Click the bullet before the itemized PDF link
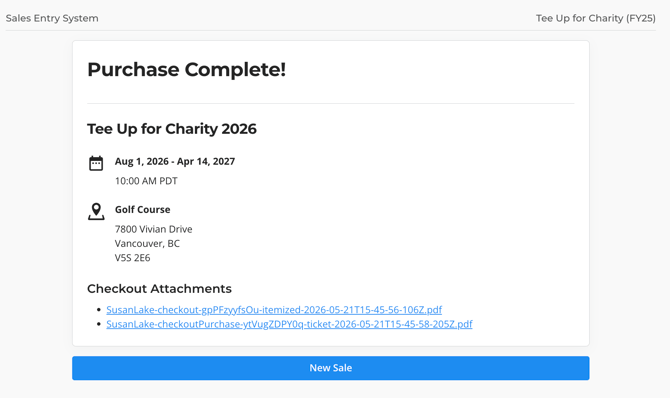Image resolution: width=670 pixels, height=398 pixels. (99, 310)
